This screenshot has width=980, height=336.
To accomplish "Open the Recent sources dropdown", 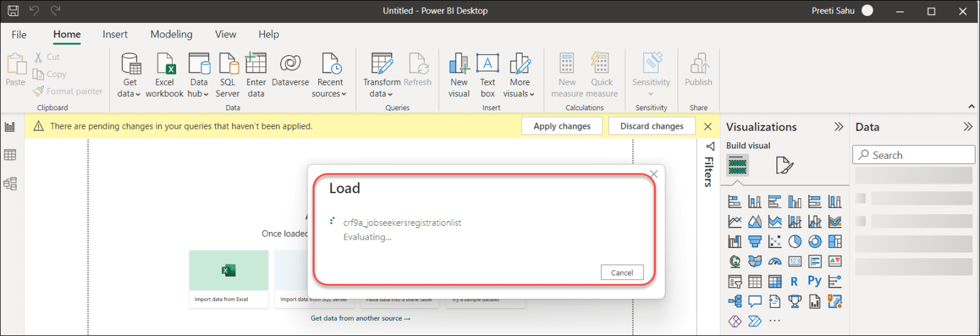I will pyautogui.click(x=330, y=94).
